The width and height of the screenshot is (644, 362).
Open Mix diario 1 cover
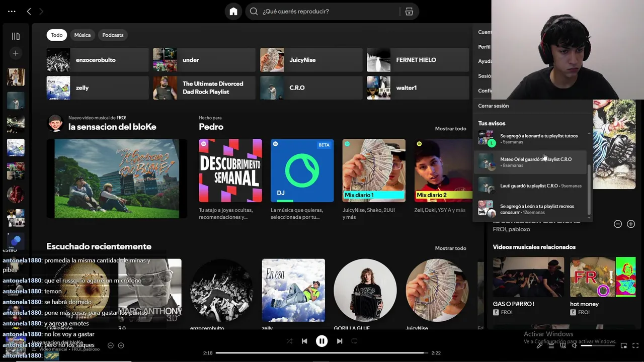pos(374,170)
